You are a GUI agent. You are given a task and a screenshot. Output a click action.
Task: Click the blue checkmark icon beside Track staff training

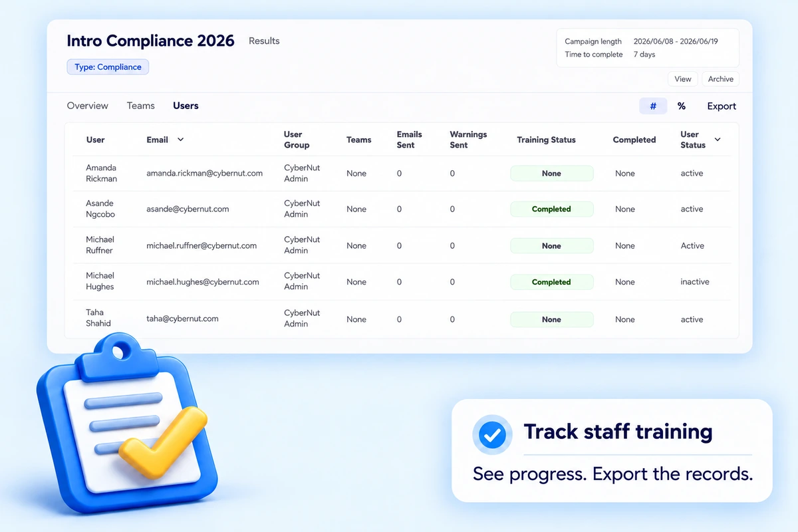[492, 435]
